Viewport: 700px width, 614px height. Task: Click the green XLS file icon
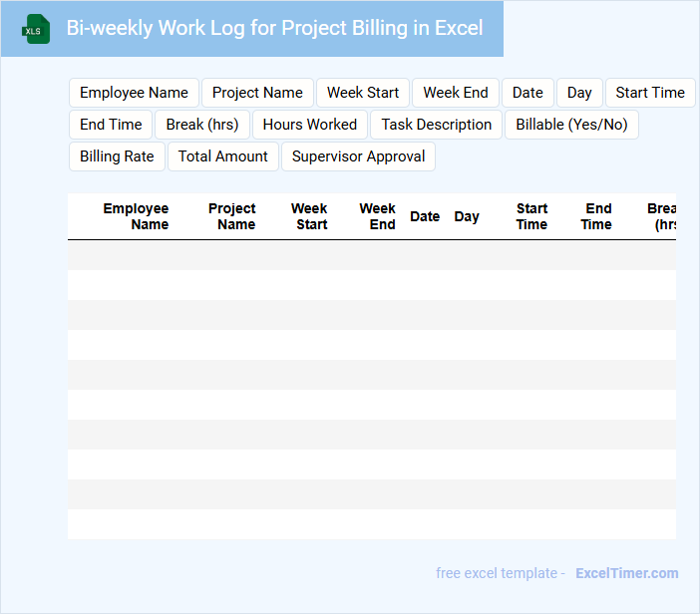36,29
